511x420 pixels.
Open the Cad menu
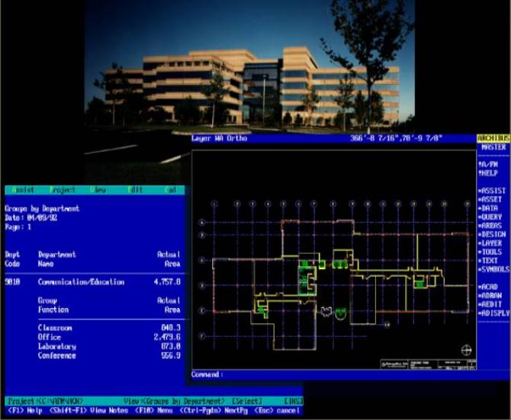[x=171, y=190]
